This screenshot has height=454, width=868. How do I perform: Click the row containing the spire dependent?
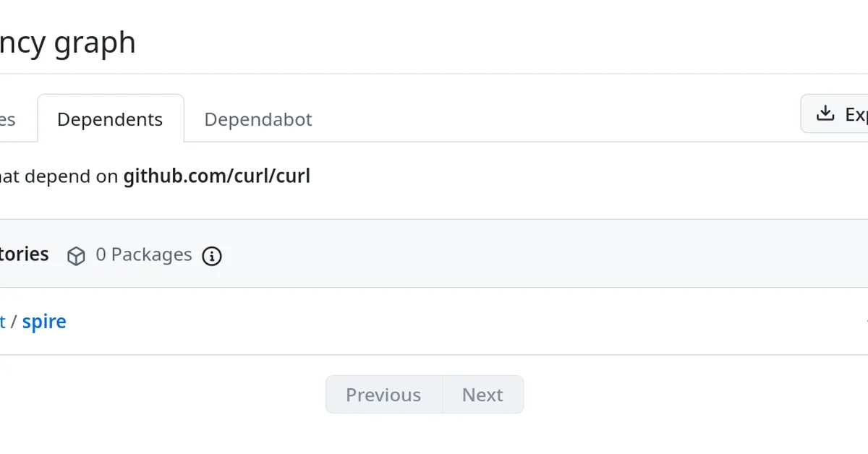click(x=434, y=321)
